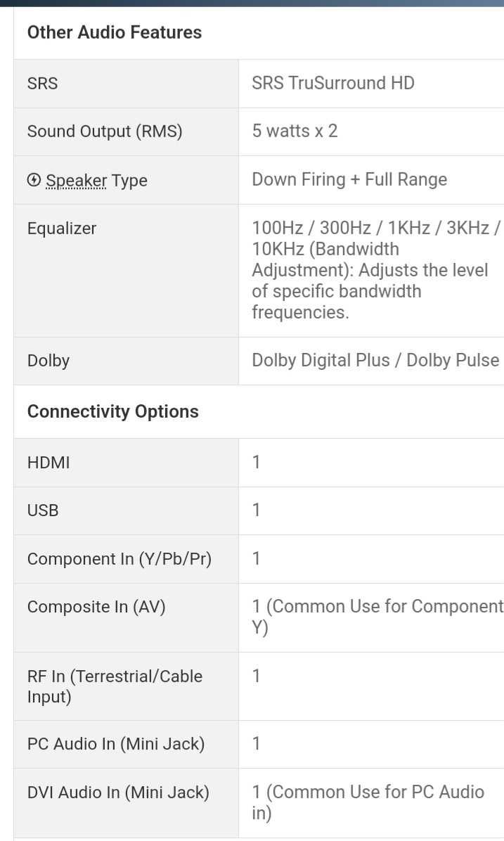
Task: Click RF In (Terrestrial/Cable Input) label
Action: click(115, 686)
